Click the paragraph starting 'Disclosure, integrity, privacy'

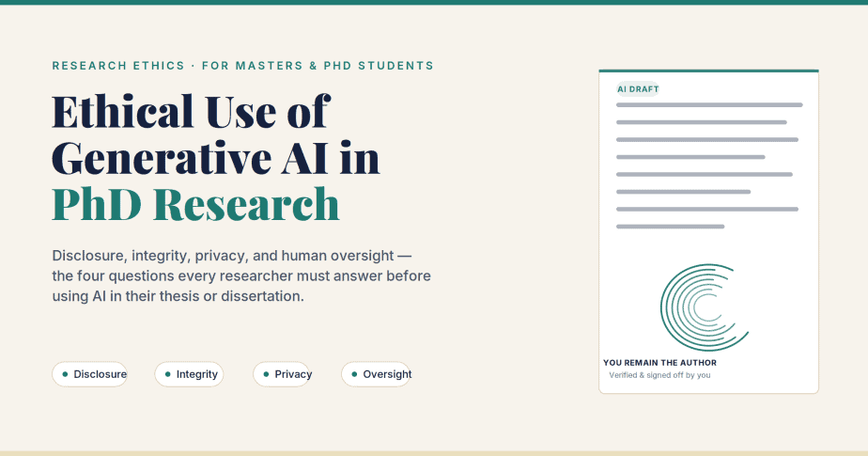pyautogui.click(x=241, y=275)
